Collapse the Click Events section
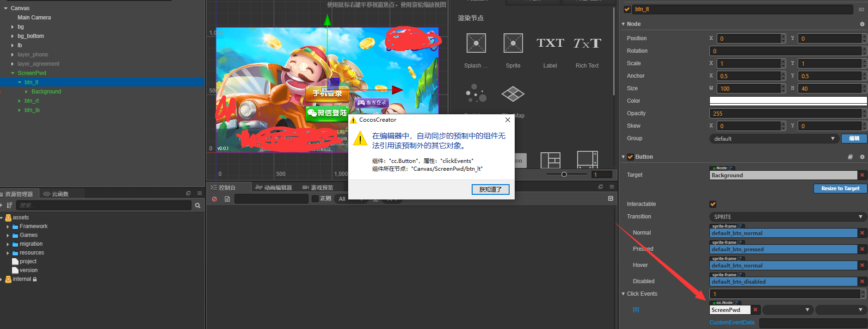The width and height of the screenshot is (868, 329). tap(623, 294)
